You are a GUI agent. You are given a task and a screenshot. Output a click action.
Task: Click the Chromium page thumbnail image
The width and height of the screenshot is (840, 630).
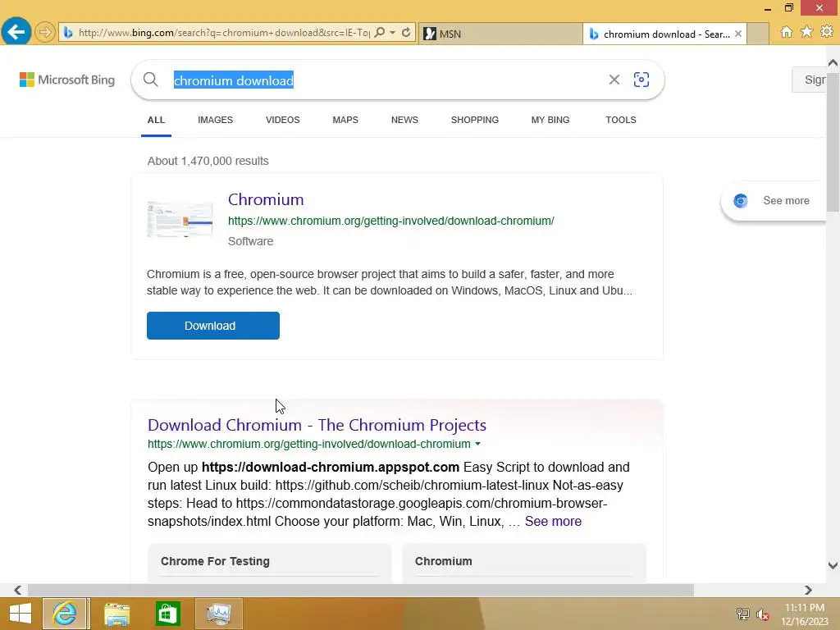[x=180, y=220]
